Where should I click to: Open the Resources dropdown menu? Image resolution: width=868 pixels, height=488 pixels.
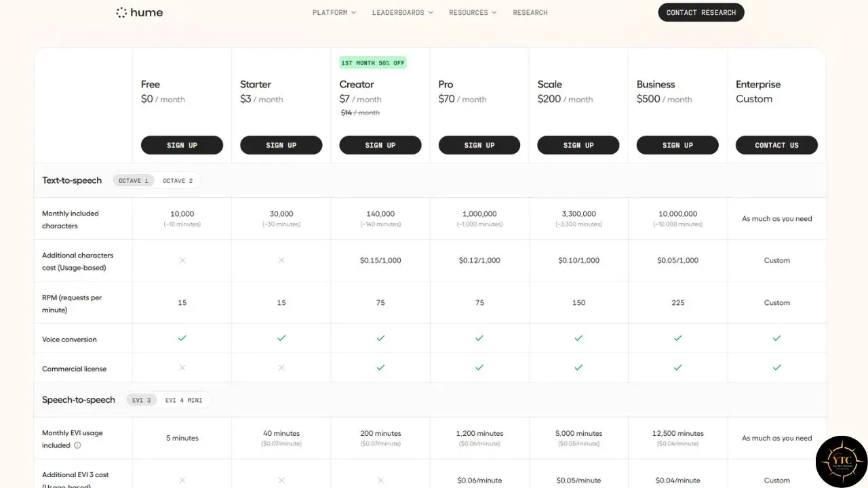[x=473, y=12]
